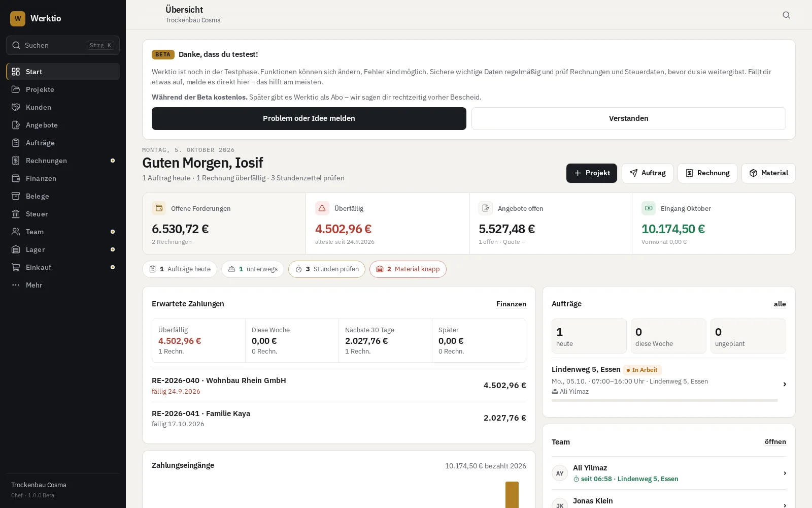
Task: Open Lager in the sidebar
Action: (x=63, y=249)
